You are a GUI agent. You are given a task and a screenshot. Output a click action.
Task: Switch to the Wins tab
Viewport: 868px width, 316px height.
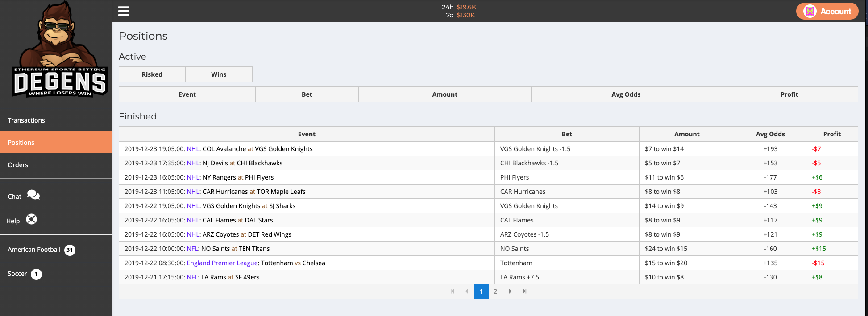(x=219, y=74)
